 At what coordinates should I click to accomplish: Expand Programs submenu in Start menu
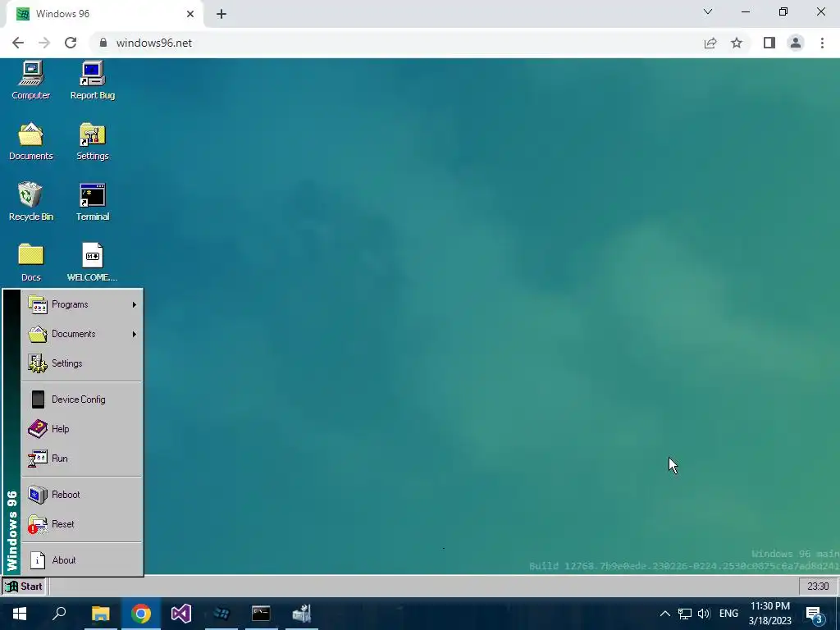coord(82,304)
